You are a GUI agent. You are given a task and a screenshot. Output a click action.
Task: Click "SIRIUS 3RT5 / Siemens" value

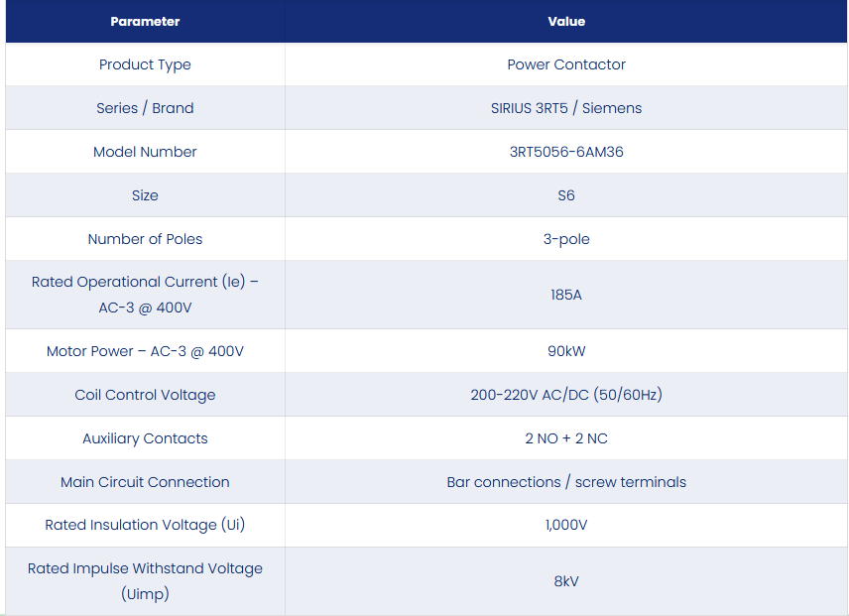point(566,108)
